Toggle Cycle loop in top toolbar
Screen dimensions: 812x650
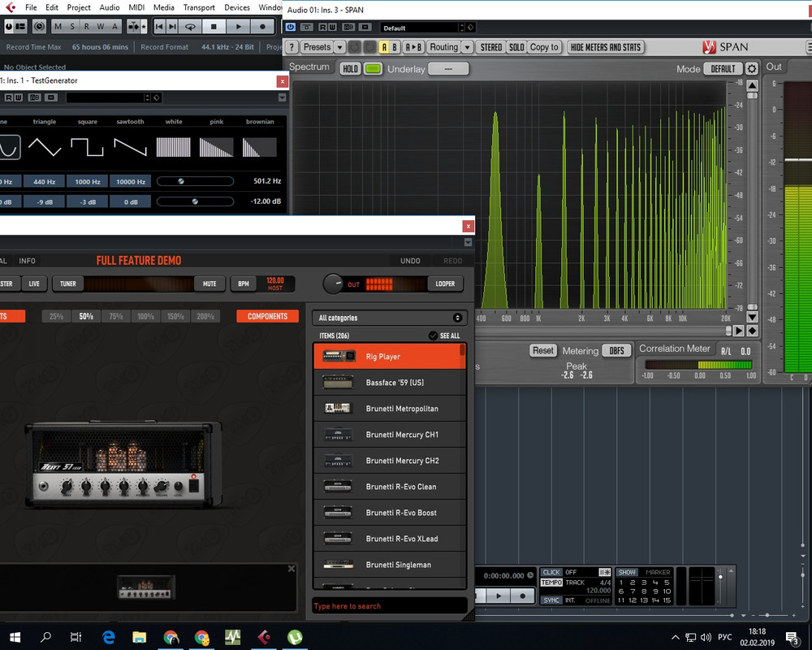190,26
